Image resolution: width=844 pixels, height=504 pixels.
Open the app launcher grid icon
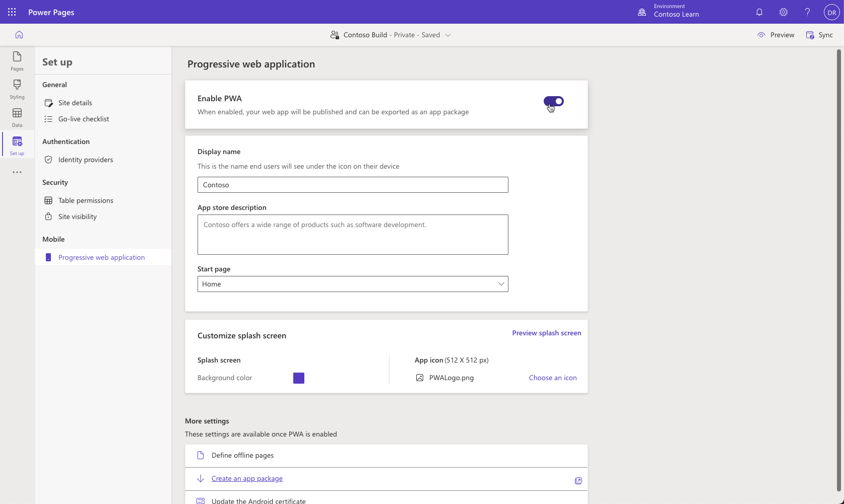tap(11, 12)
